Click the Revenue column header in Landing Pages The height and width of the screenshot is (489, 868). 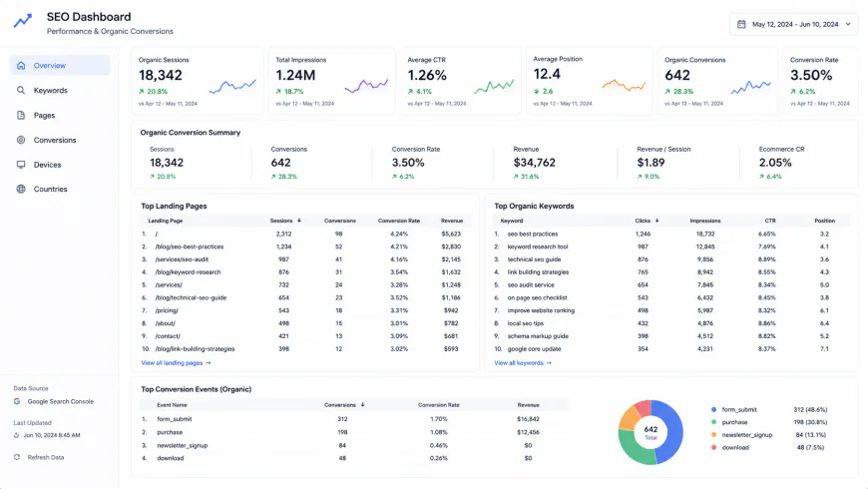coord(452,221)
